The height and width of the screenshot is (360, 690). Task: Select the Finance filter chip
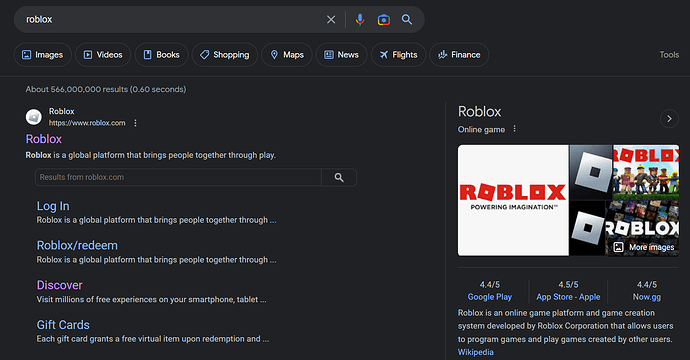pos(459,55)
